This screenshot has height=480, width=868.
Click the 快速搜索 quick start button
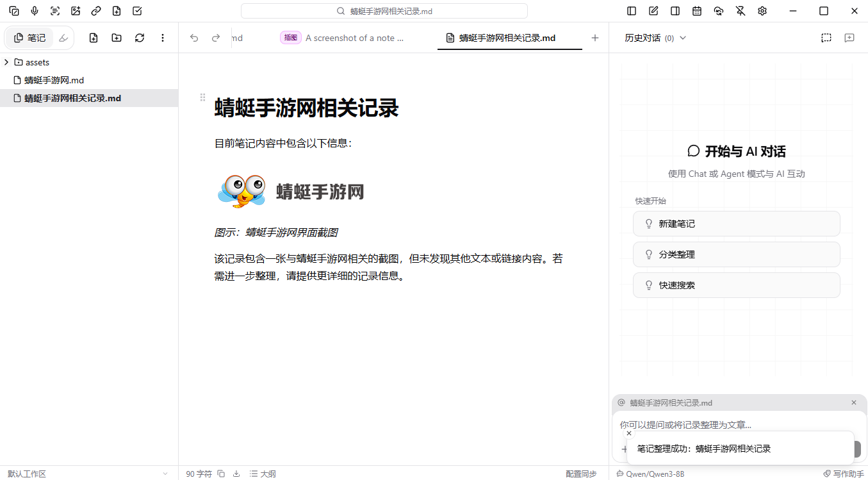point(737,285)
